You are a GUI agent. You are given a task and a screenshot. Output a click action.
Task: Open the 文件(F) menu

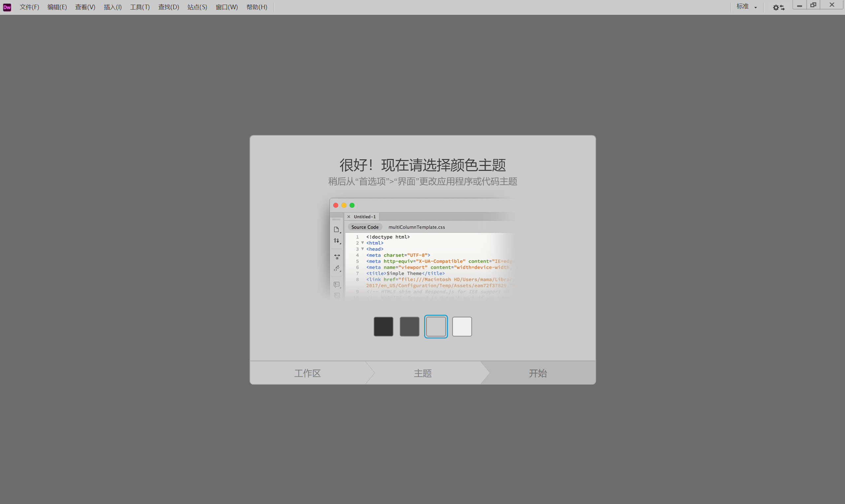[28, 7]
